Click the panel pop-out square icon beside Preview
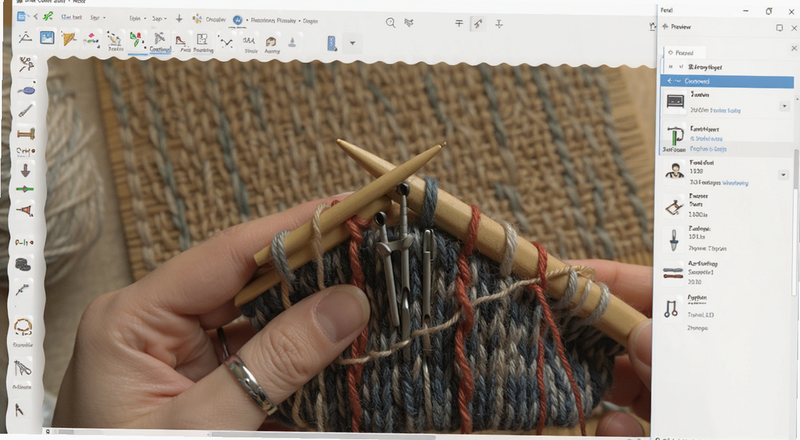This screenshot has width=800, height=440. [779, 28]
